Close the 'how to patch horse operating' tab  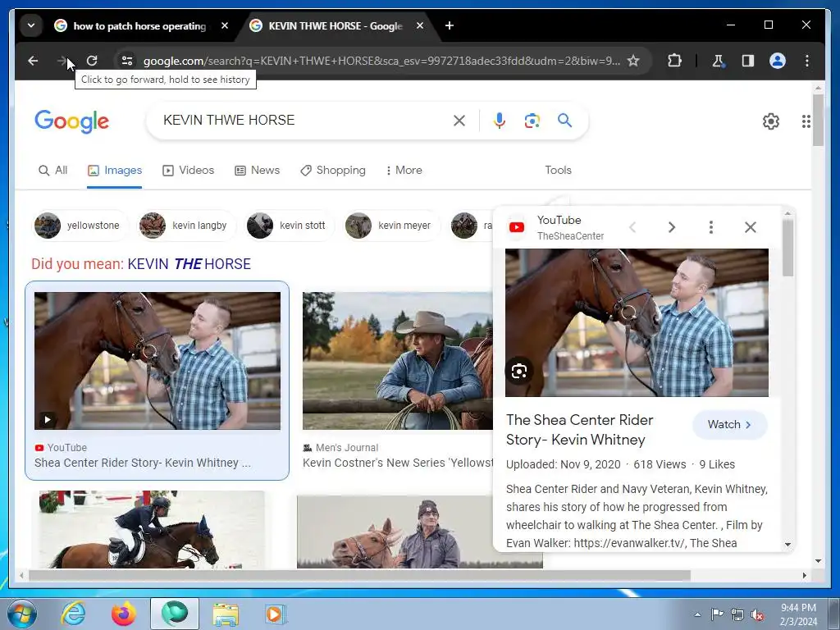(225, 25)
